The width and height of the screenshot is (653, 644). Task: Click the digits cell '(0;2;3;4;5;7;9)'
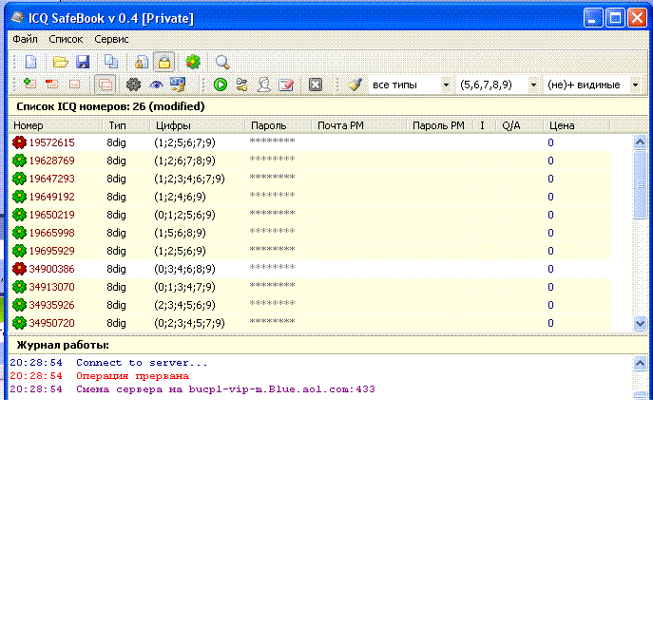tap(189, 323)
